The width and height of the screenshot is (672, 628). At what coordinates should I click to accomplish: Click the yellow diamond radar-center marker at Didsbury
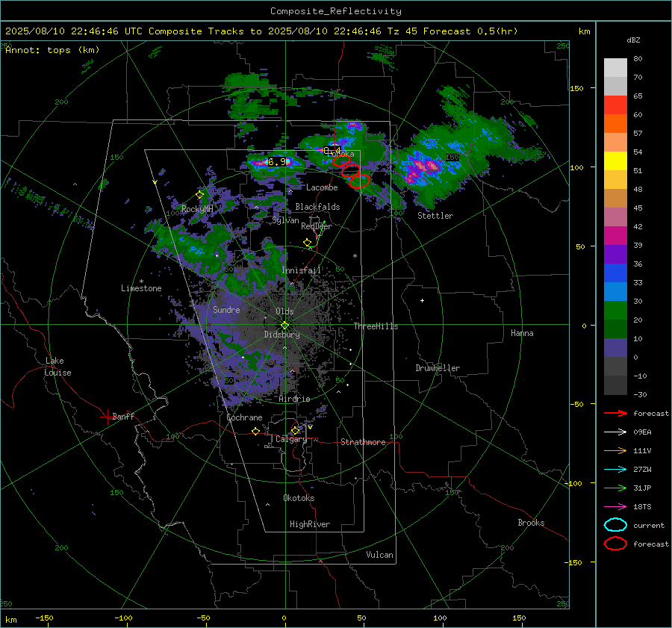tap(284, 326)
